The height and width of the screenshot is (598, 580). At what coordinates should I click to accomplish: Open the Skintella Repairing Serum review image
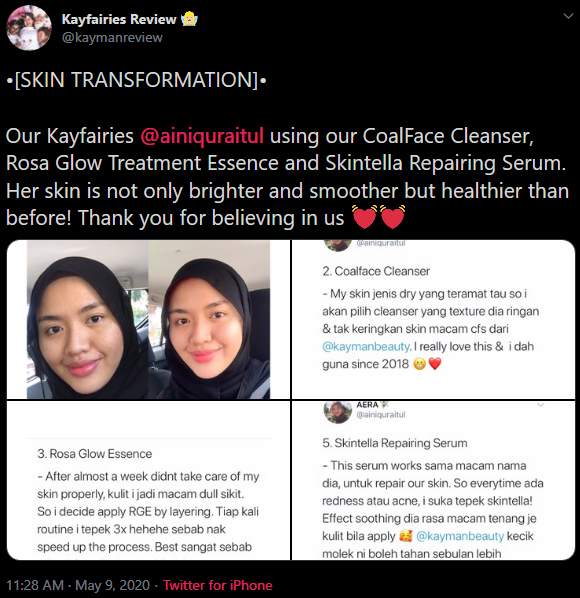(433, 480)
